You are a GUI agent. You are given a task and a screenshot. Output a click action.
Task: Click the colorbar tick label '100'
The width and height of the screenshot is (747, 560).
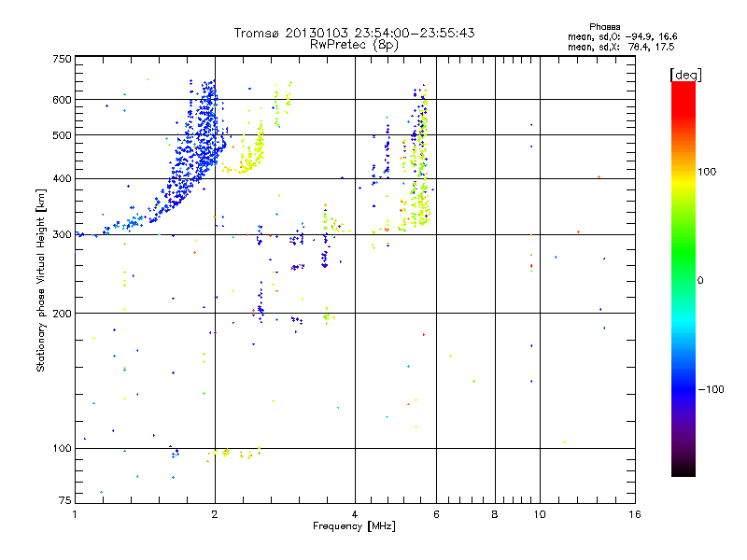pos(707,172)
